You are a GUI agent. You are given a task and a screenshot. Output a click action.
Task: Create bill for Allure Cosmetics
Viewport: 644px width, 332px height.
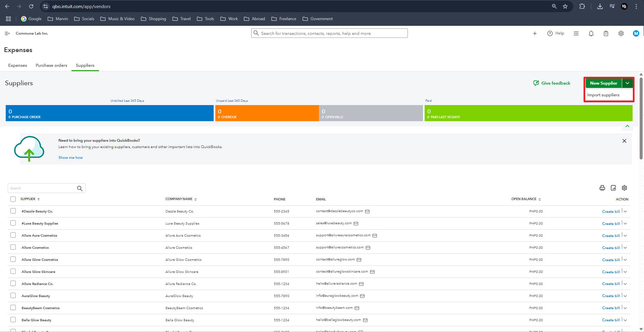click(611, 248)
